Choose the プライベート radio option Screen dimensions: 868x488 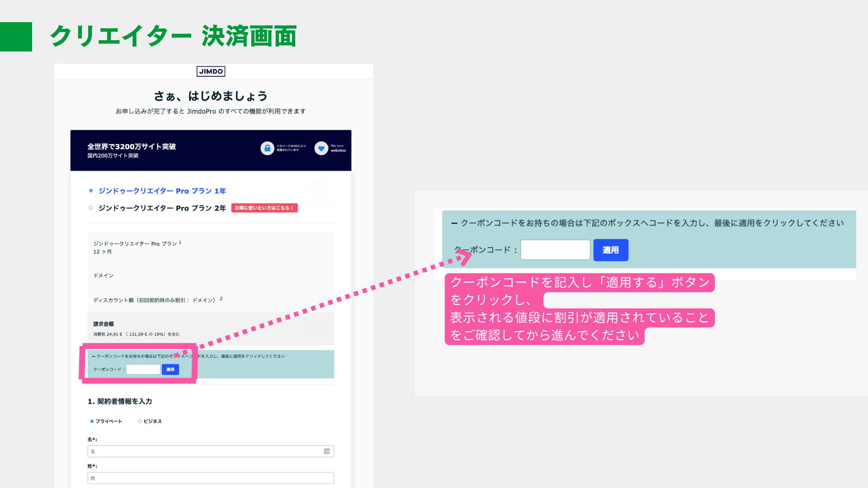(x=92, y=421)
